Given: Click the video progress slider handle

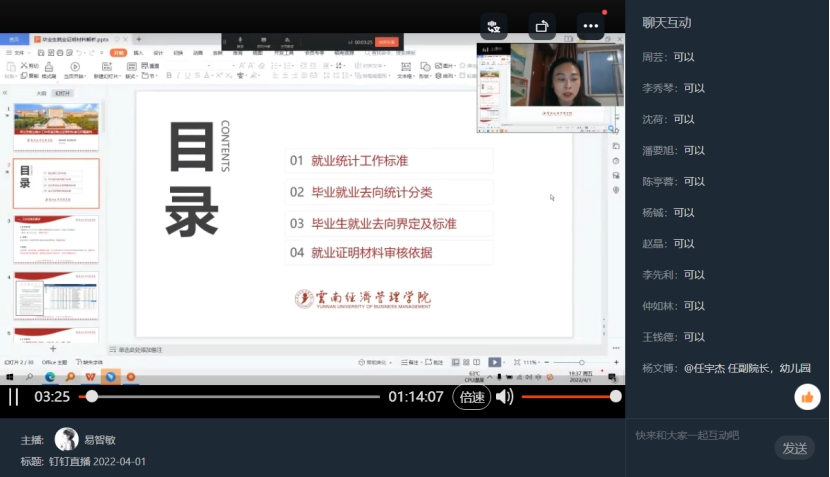Looking at the screenshot, I should point(92,397).
